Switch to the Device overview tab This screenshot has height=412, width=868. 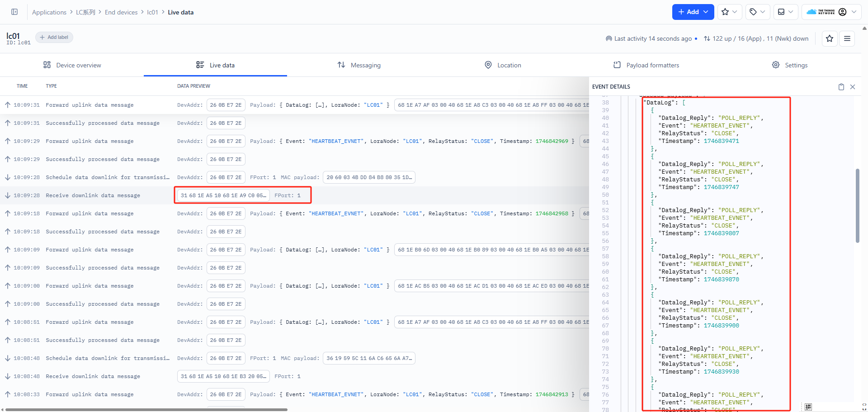click(72, 65)
